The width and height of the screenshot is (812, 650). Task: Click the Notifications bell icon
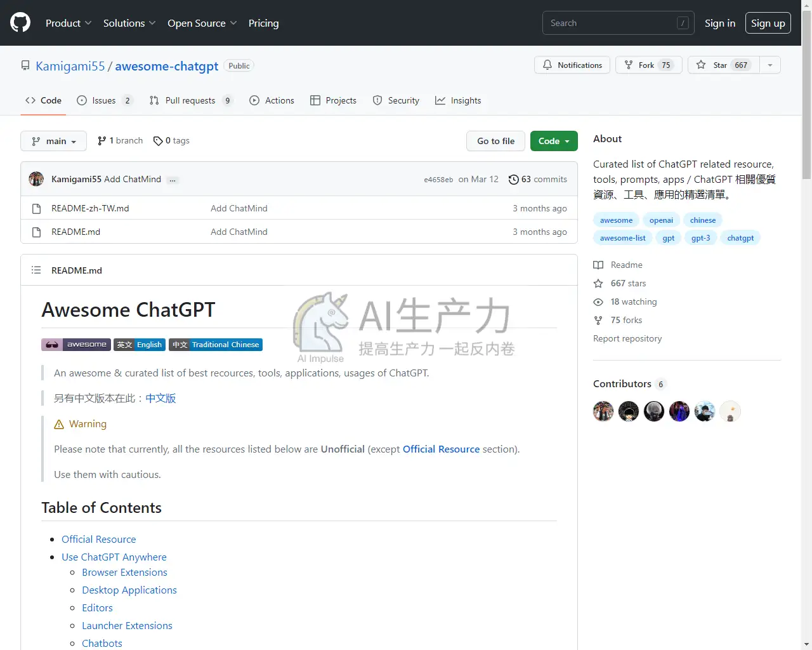(x=547, y=65)
